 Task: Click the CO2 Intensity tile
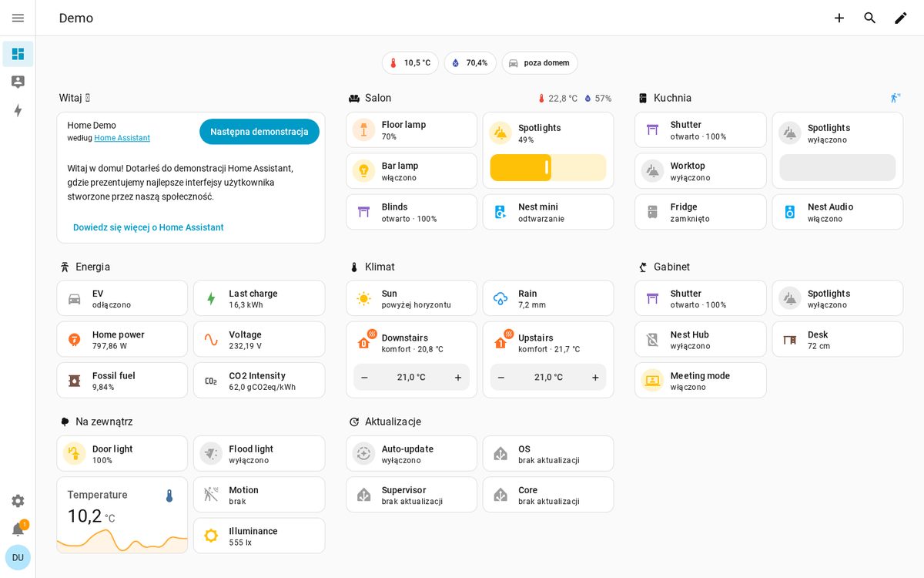(259, 381)
